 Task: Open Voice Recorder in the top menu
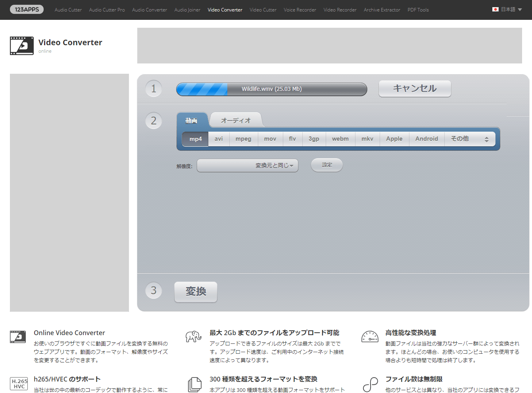(300, 10)
